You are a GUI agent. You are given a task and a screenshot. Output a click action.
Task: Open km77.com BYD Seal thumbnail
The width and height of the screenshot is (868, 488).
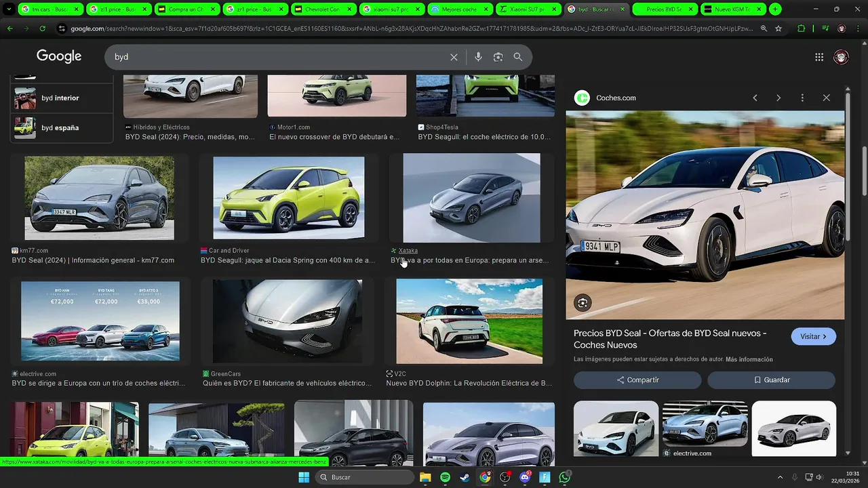(99, 198)
